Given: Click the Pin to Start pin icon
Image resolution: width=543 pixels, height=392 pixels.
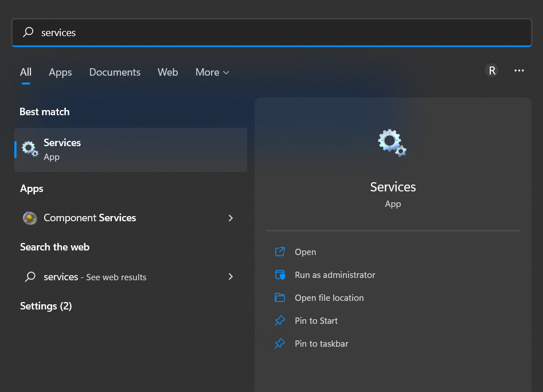Looking at the screenshot, I should click(280, 320).
